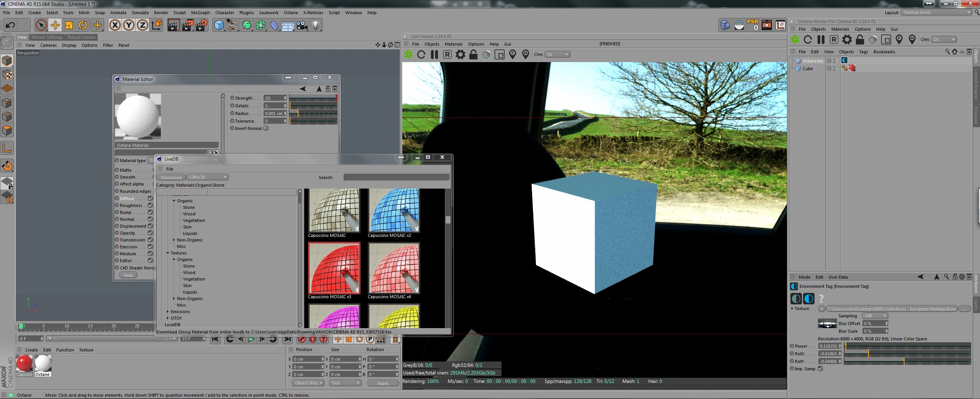Open Edit Render Settings clapperboard with gear
Image resolution: width=980 pixels, height=399 pixels.
(202, 25)
